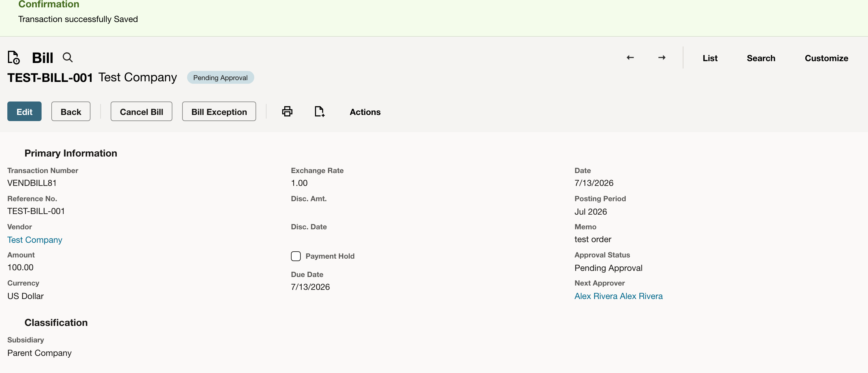Toggle the Payment Hold checkbox
868x373 pixels.
click(x=296, y=256)
